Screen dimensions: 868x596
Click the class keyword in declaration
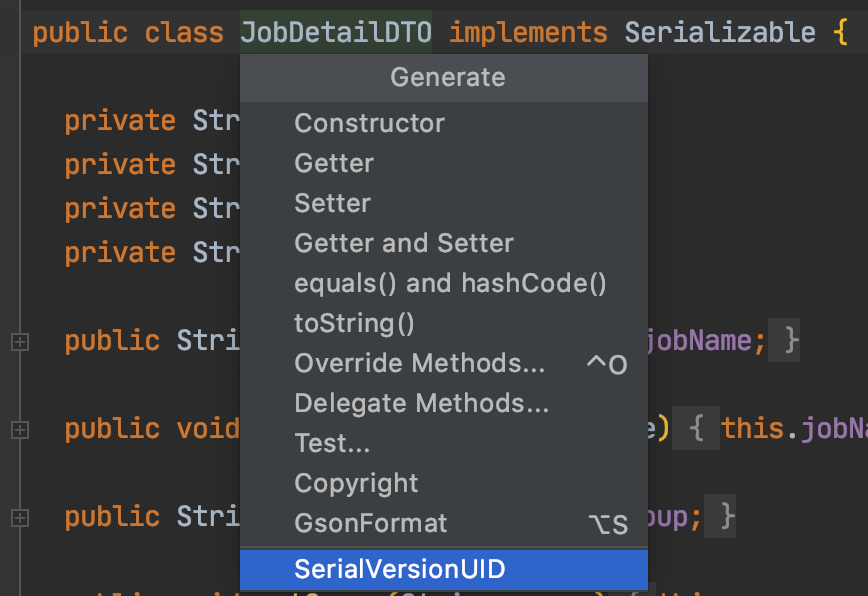[184, 33]
